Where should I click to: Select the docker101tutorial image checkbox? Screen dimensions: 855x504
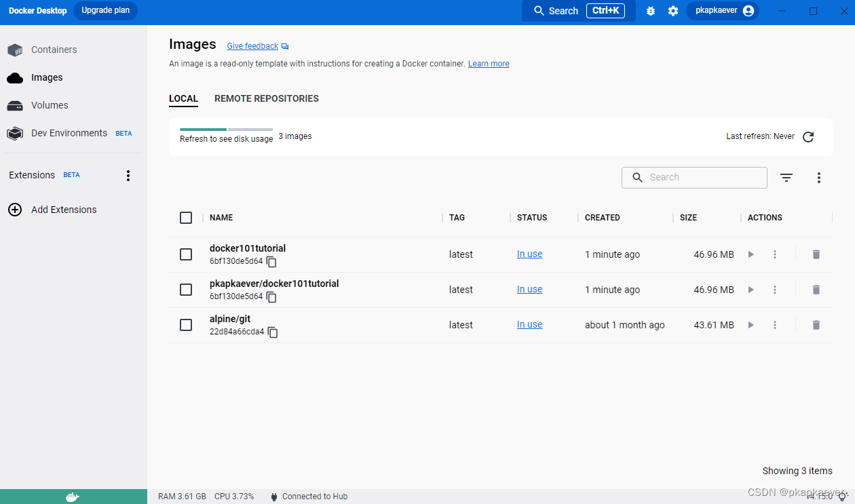[x=186, y=254]
